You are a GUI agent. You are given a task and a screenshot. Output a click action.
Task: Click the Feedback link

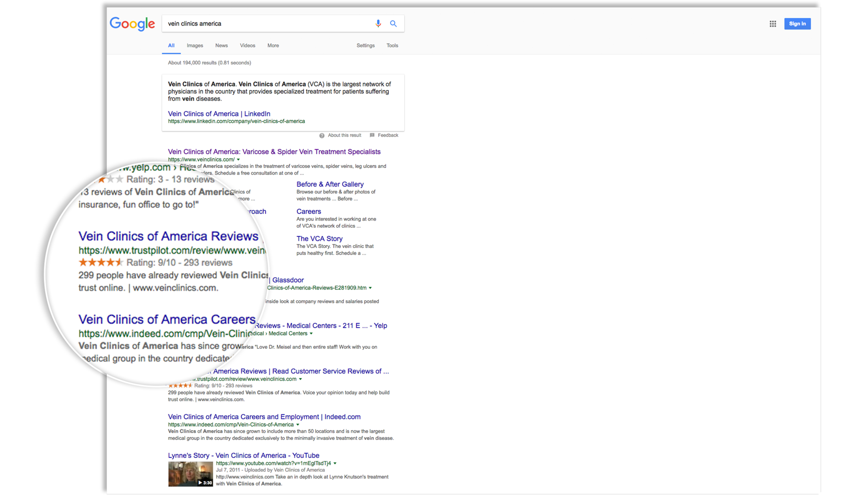click(388, 135)
